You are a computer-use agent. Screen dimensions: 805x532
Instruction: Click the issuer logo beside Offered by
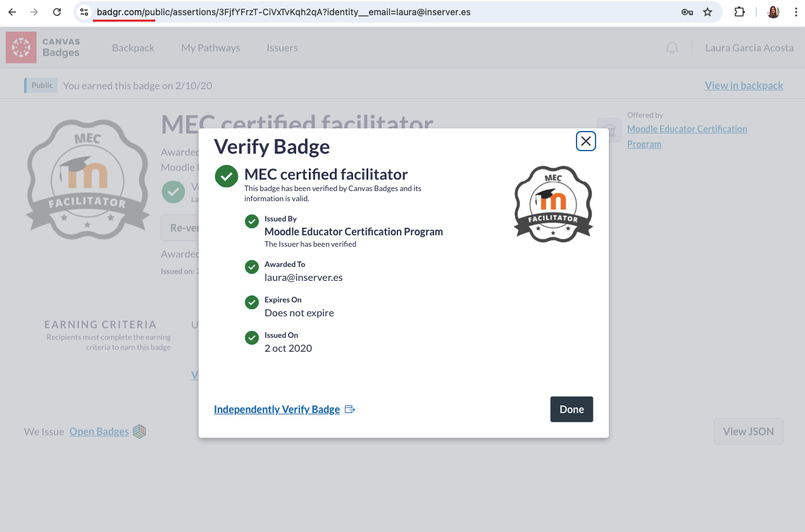click(609, 130)
